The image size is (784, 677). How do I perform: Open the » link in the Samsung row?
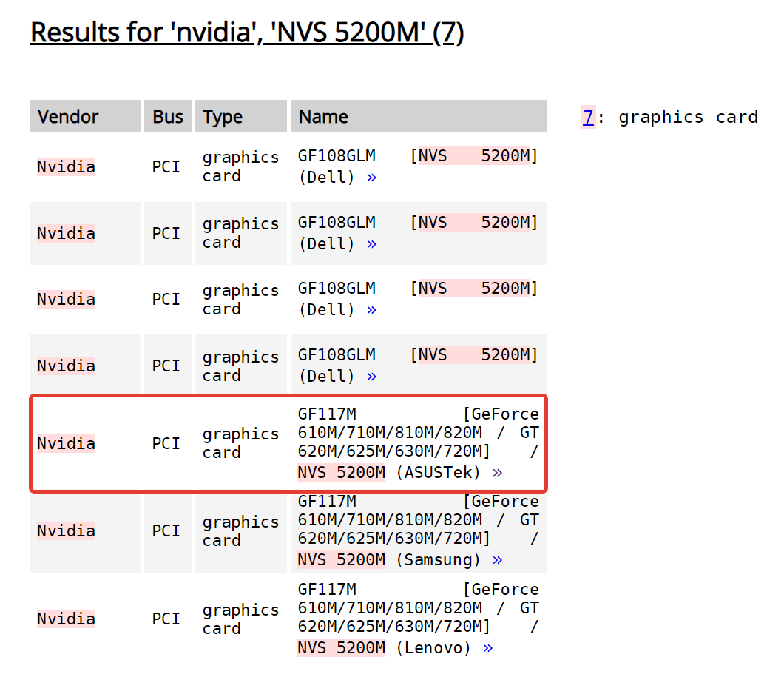click(x=497, y=560)
